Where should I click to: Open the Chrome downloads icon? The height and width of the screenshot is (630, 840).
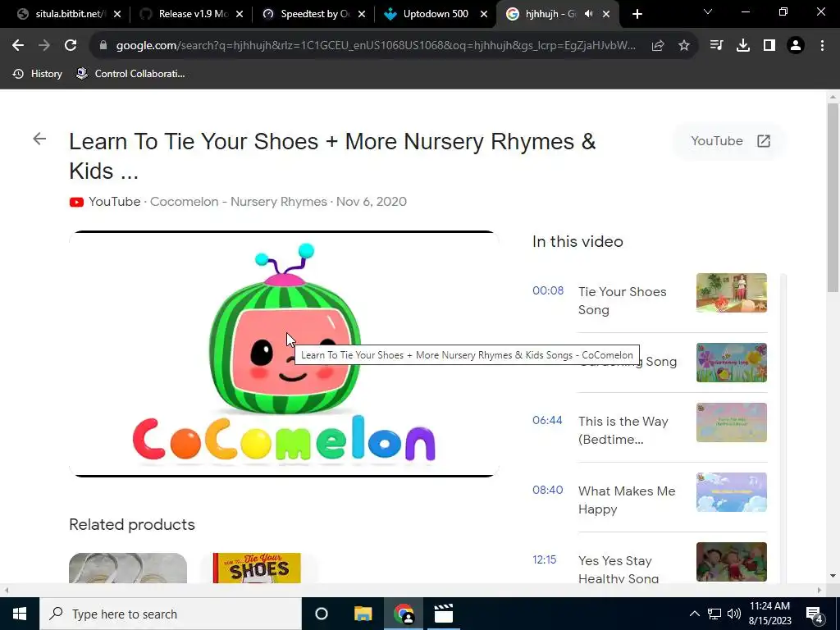pos(743,46)
